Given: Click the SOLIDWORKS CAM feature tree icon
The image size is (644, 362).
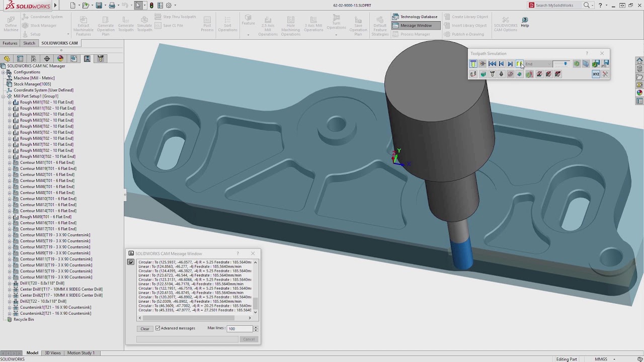Looking at the screenshot, I should (x=73, y=58).
